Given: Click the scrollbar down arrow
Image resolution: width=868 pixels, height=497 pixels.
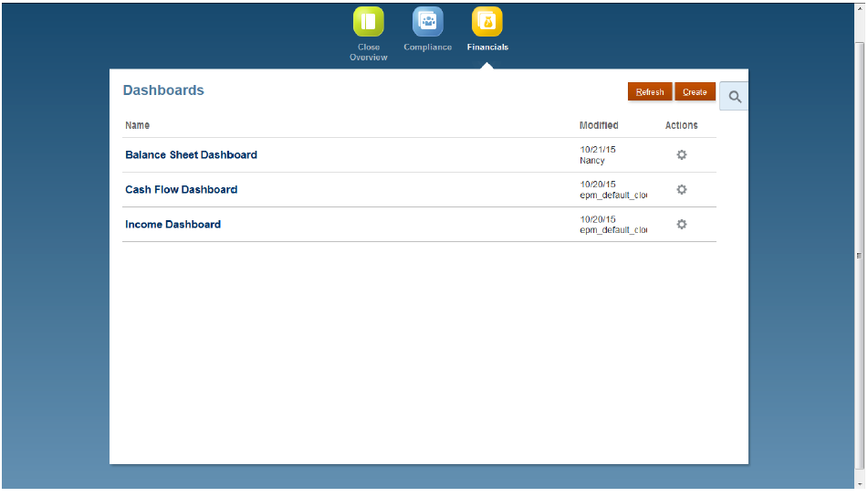Looking at the screenshot, I should point(859,483).
